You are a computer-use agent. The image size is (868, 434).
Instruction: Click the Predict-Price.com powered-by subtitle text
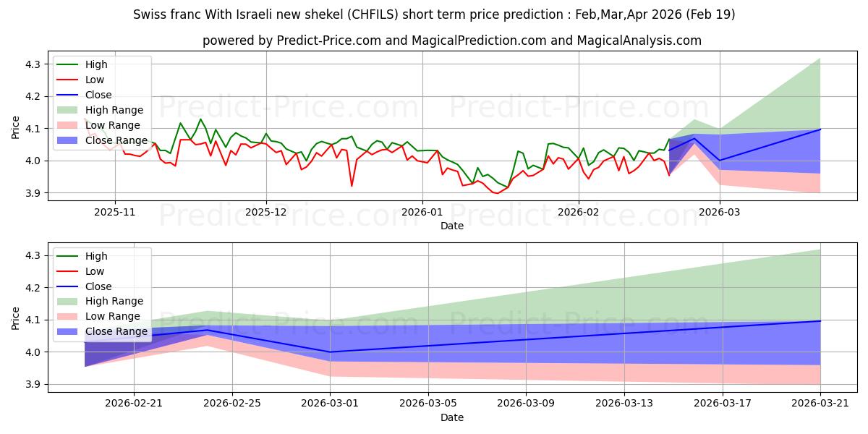pyautogui.click(x=452, y=41)
